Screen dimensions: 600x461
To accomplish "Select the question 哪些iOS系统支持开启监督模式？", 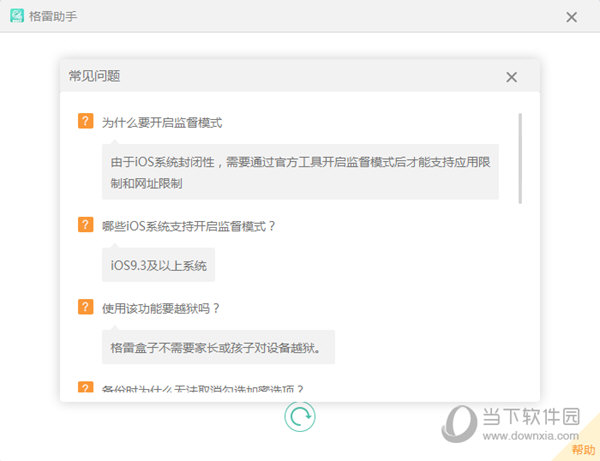I will pos(189,226).
